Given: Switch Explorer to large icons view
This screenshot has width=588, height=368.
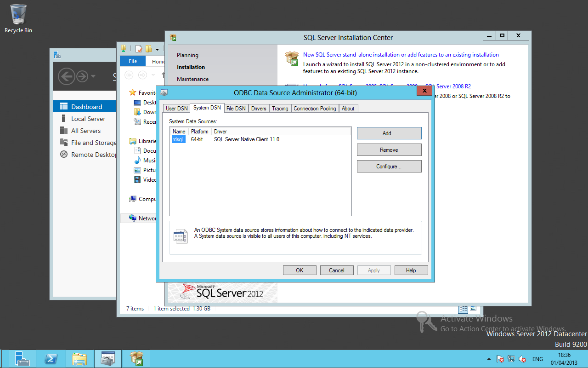Looking at the screenshot, I should pos(473,309).
